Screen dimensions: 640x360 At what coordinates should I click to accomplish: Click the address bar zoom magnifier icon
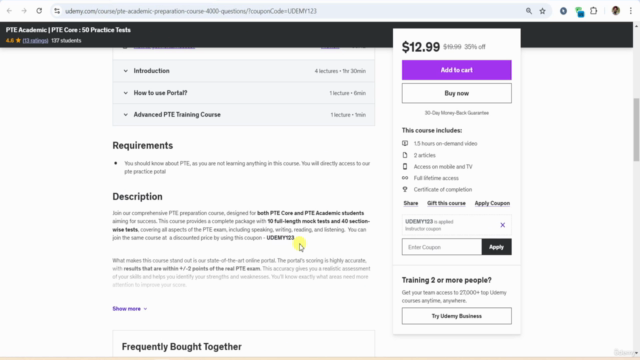coord(529,11)
